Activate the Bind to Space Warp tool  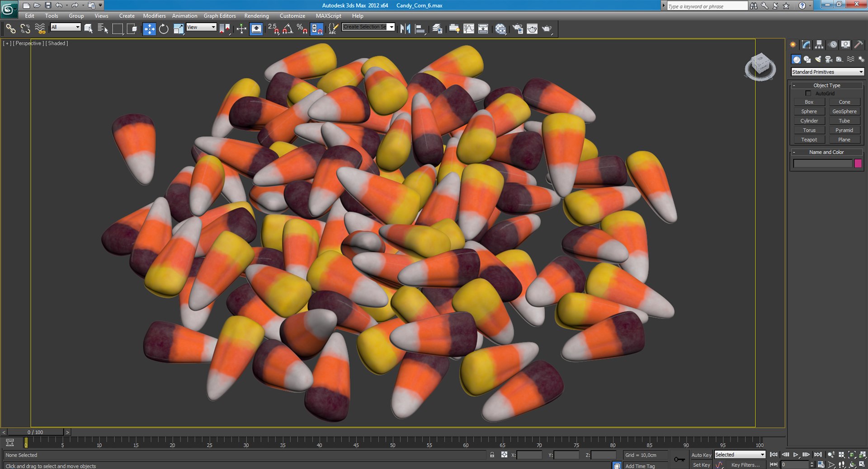point(40,29)
